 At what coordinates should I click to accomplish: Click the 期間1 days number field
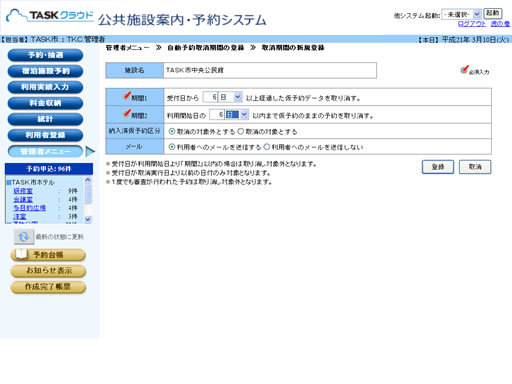click(210, 97)
